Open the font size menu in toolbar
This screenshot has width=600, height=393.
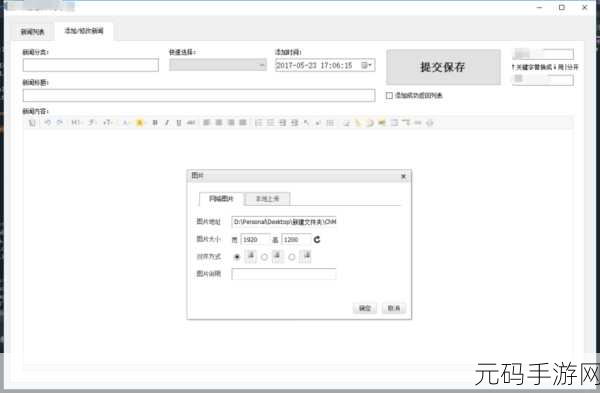[x=108, y=122]
